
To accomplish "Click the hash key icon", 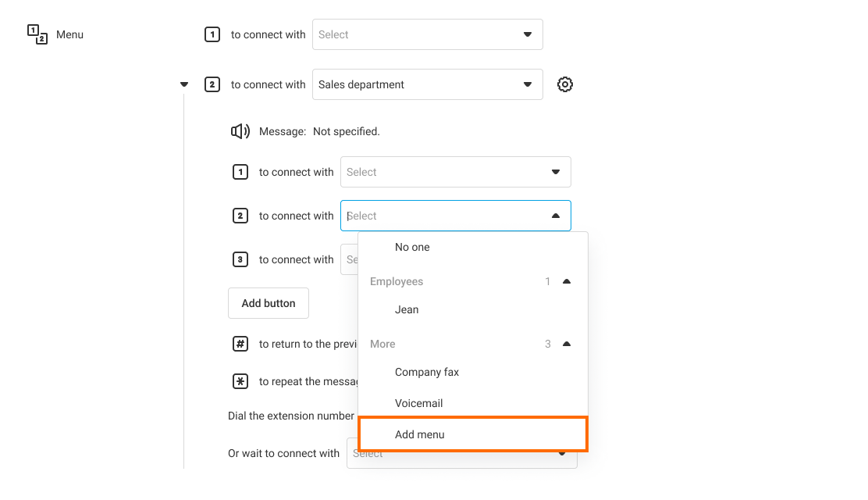I will coord(240,344).
